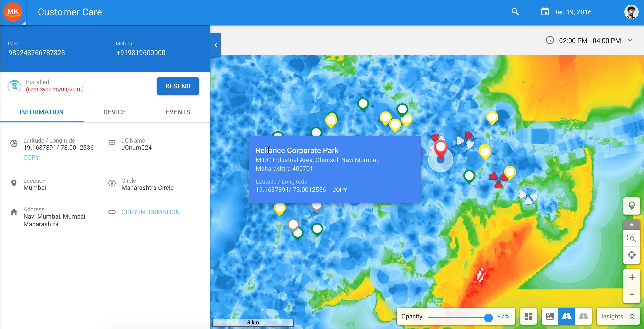Copy latitude/longitude in Information panel
Image resolution: width=644 pixels, height=329 pixels.
point(31,158)
